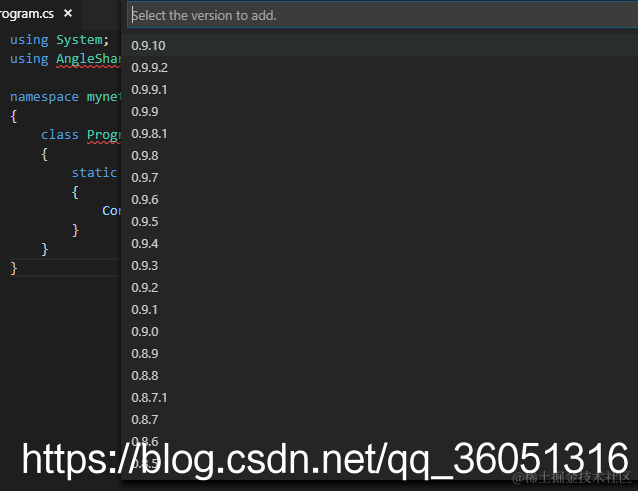This screenshot has width=638, height=491.
Task: Choose version 0.9.7
Action: (380, 177)
